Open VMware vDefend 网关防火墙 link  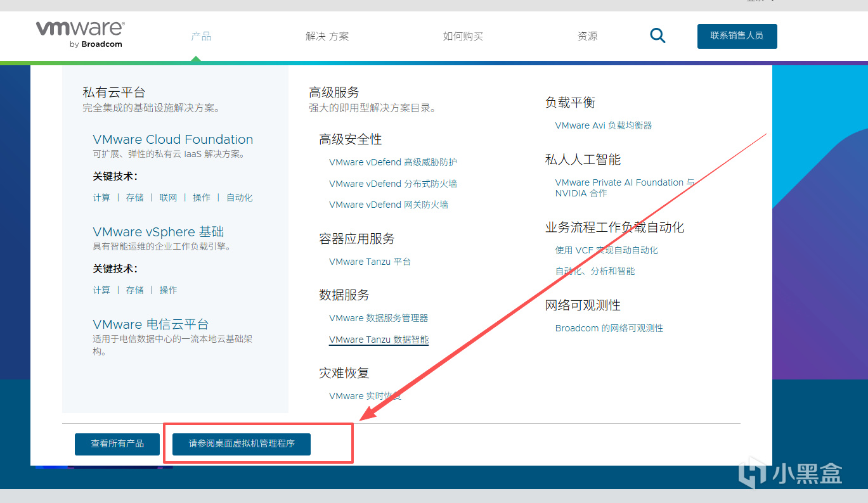click(x=389, y=205)
